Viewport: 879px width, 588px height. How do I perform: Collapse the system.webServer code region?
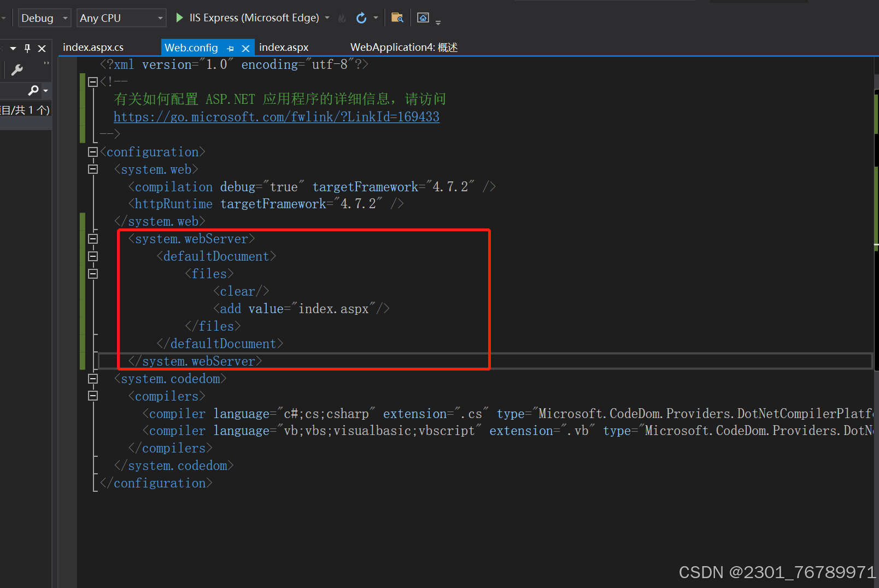(93, 238)
